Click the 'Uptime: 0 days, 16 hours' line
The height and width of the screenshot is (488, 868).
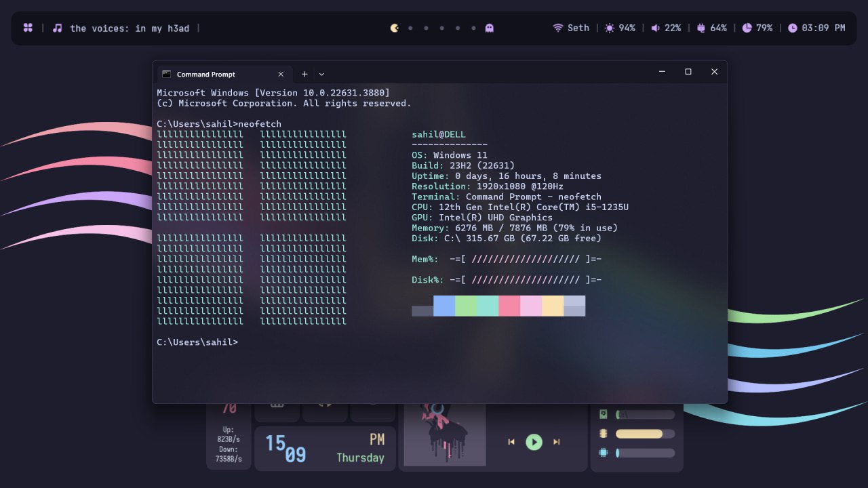507,176
